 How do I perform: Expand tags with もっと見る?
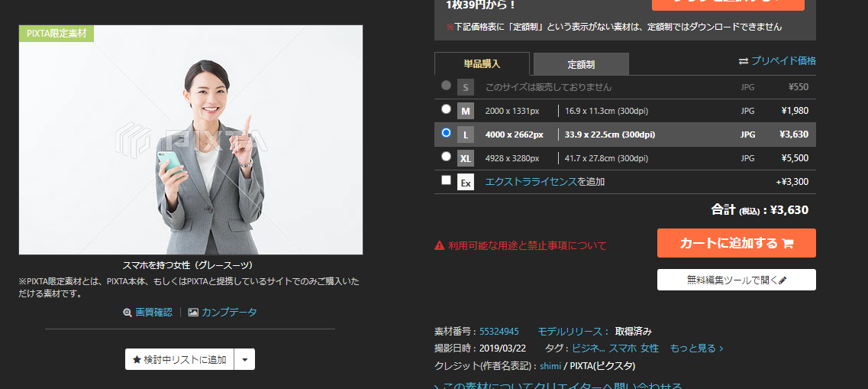695,348
